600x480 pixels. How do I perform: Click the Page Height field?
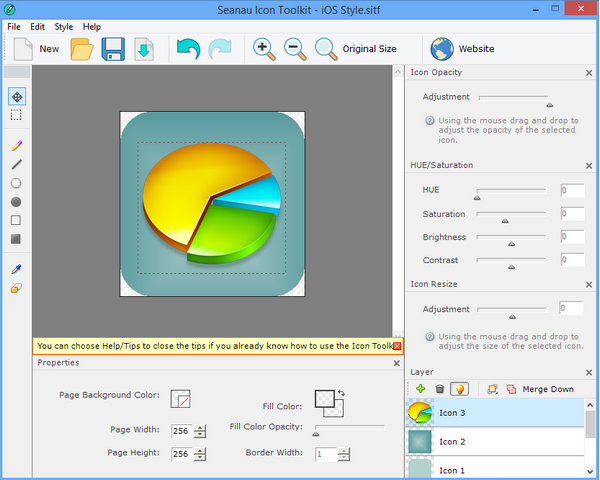[181, 454]
